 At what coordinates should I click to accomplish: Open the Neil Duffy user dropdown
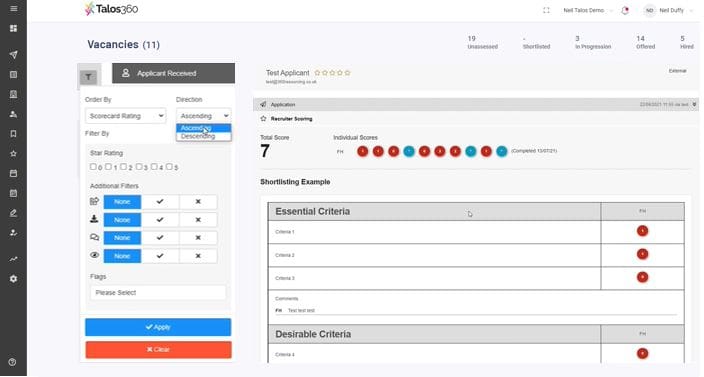click(675, 10)
